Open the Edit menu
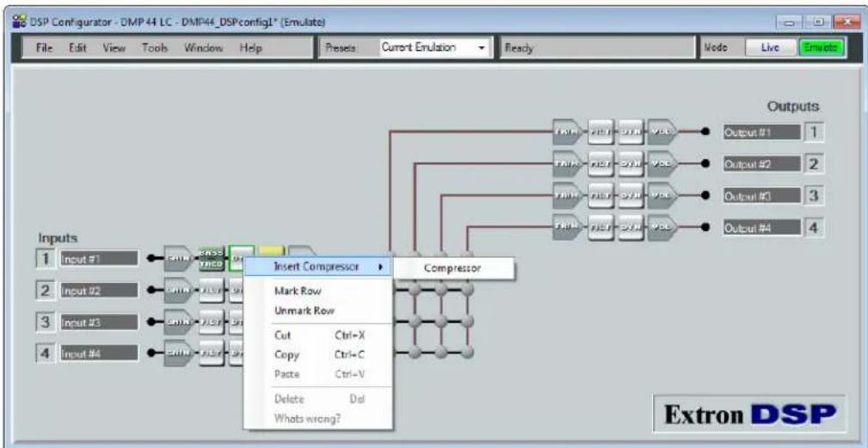The width and height of the screenshot is (868, 448). 77,48
